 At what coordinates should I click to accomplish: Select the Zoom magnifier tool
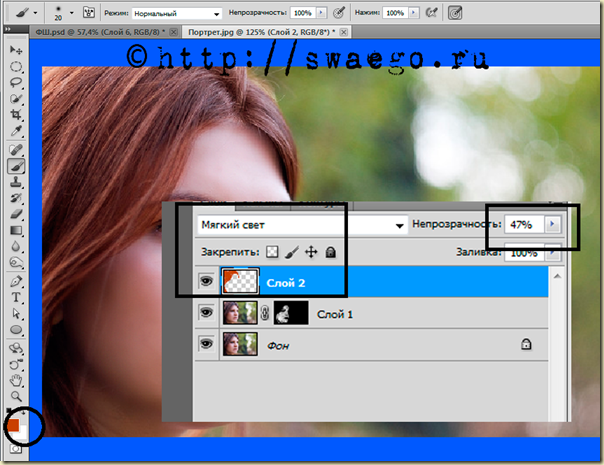click(x=16, y=396)
